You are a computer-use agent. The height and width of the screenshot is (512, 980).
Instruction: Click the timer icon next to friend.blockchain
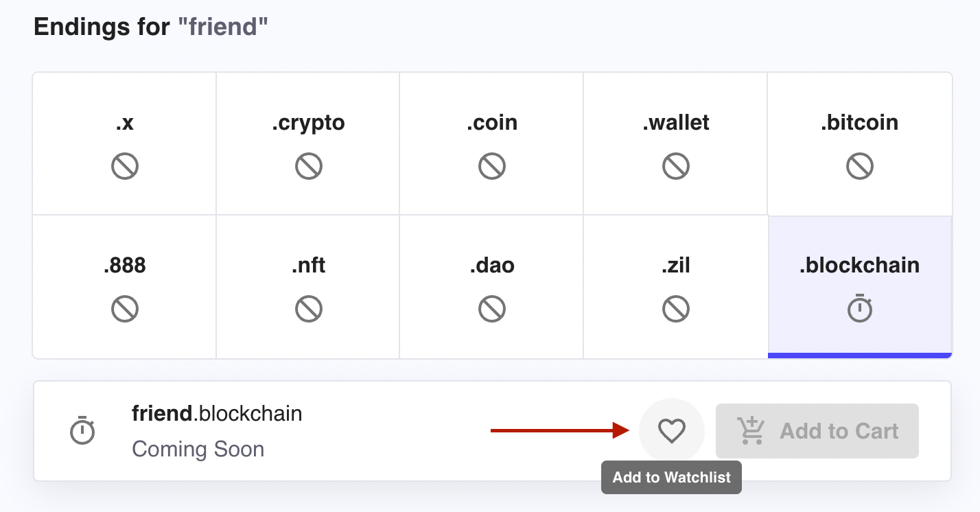point(82,430)
